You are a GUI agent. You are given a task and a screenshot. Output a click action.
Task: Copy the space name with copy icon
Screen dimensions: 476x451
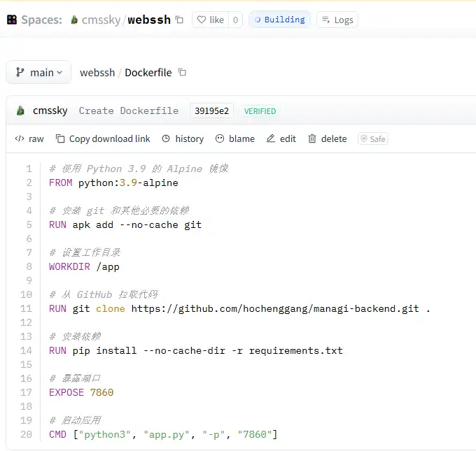pos(179,20)
